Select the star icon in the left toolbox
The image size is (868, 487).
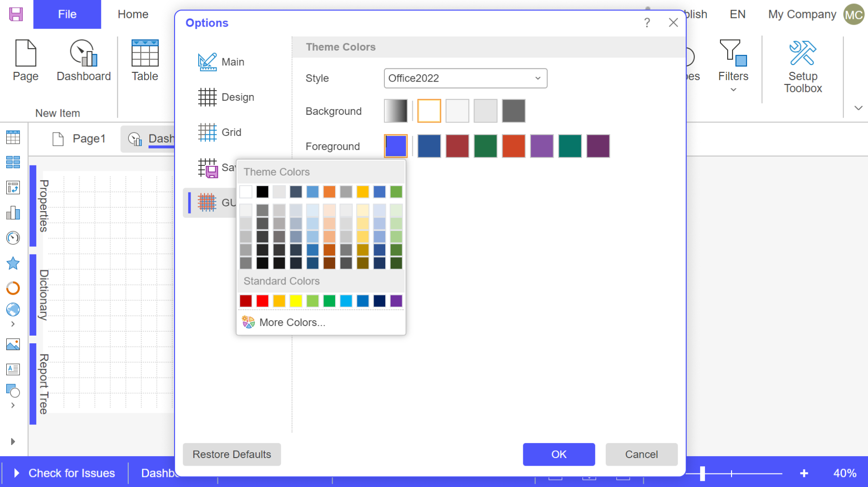coord(13,263)
